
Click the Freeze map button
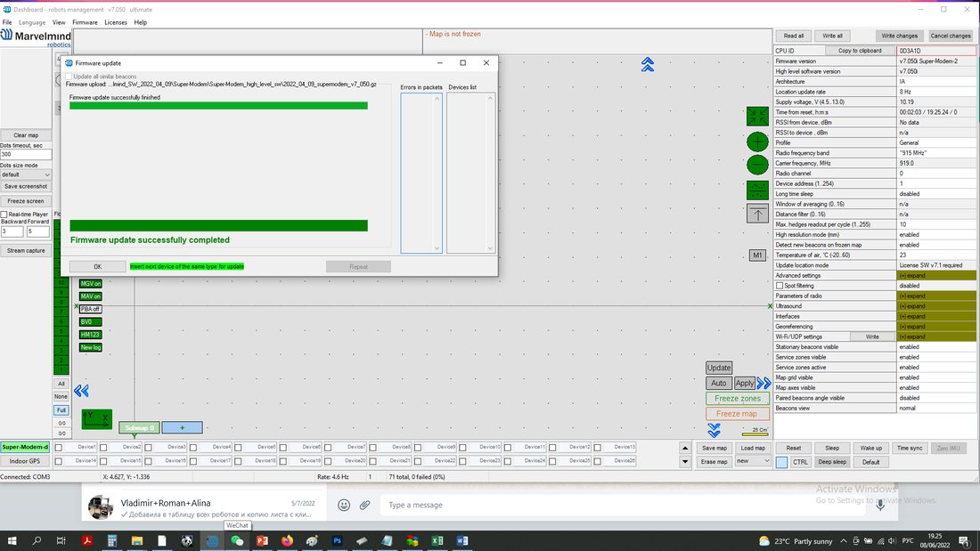737,414
